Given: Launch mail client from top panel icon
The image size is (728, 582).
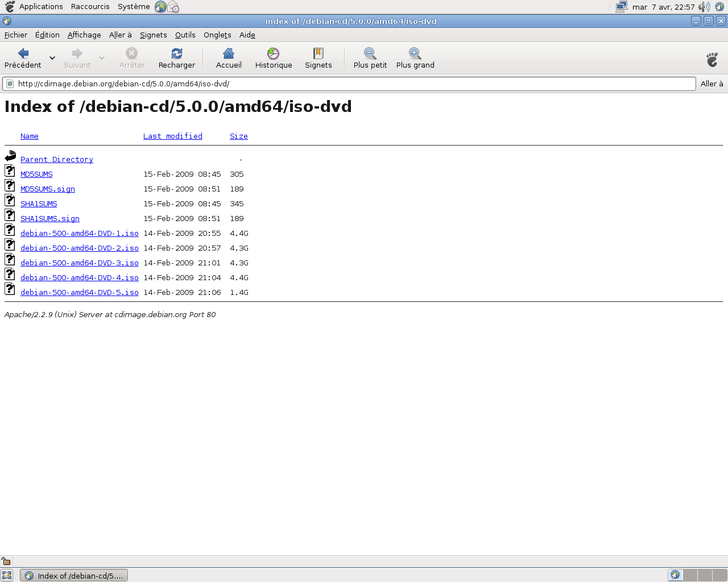Looking at the screenshot, I should click(x=173, y=7).
